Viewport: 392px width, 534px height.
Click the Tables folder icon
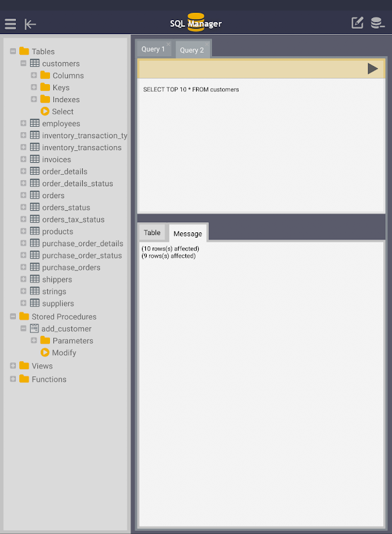pos(24,51)
